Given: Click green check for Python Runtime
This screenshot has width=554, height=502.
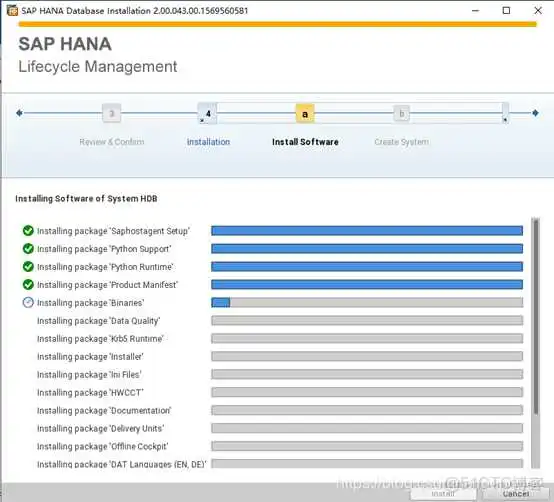Looking at the screenshot, I should [x=28, y=267].
